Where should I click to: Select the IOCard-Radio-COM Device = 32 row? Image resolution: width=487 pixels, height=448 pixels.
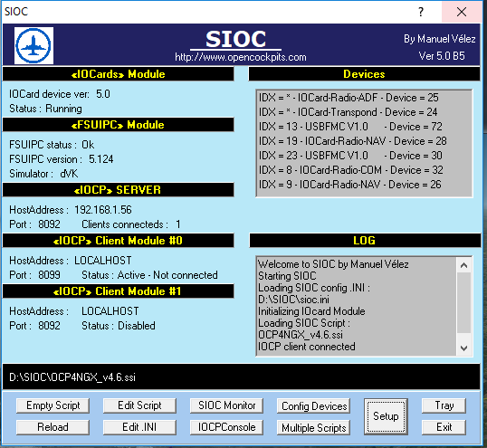(x=351, y=170)
